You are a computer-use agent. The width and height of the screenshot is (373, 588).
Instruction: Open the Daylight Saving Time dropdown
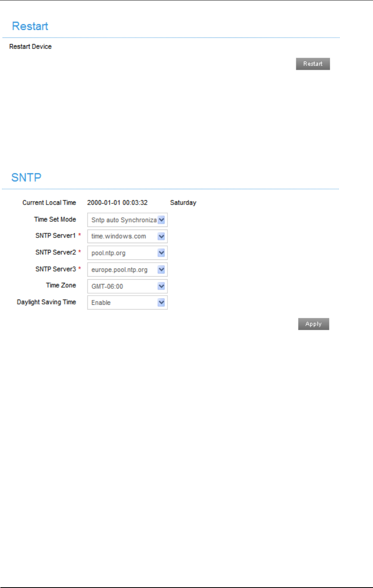click(x=127, y=303)
